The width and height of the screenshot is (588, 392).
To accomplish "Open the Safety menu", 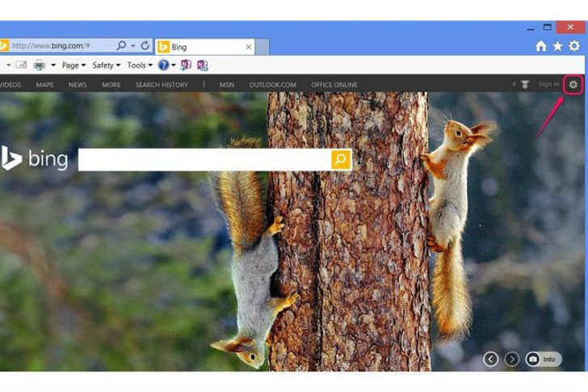I will point(106,65).
